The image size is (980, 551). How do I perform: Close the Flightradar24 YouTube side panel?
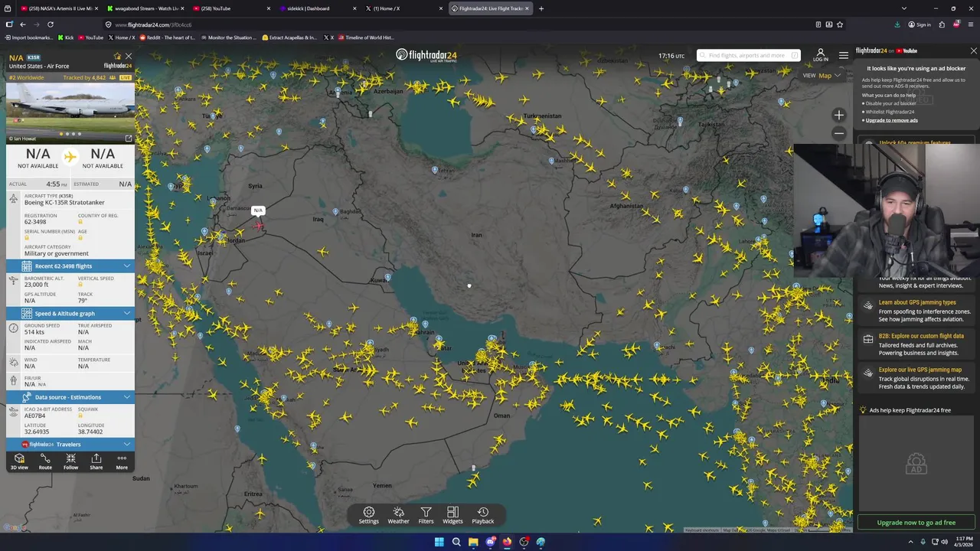pyautogui.click(x=973, y=51)
